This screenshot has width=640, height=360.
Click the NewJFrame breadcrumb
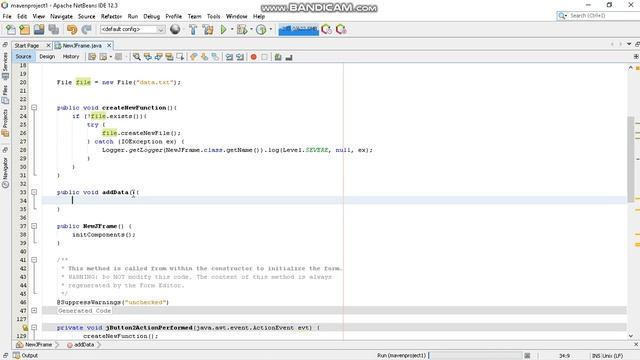coord(34,345)
